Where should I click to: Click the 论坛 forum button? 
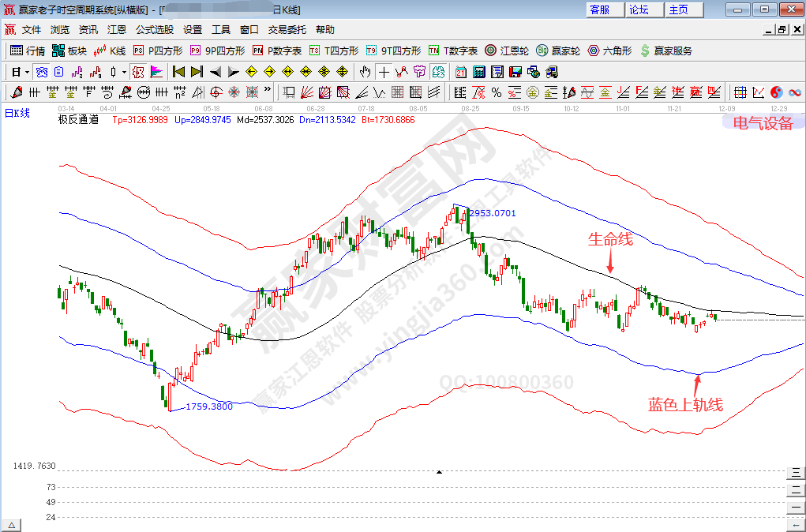[x=639, y=9]
